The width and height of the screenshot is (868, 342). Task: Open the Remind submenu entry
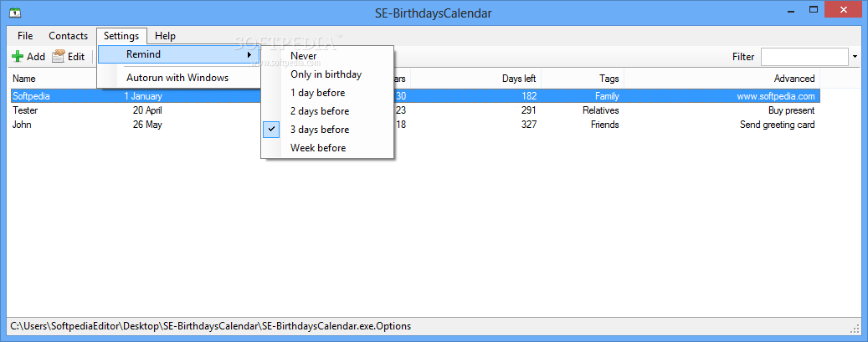[x=178, y=54]
